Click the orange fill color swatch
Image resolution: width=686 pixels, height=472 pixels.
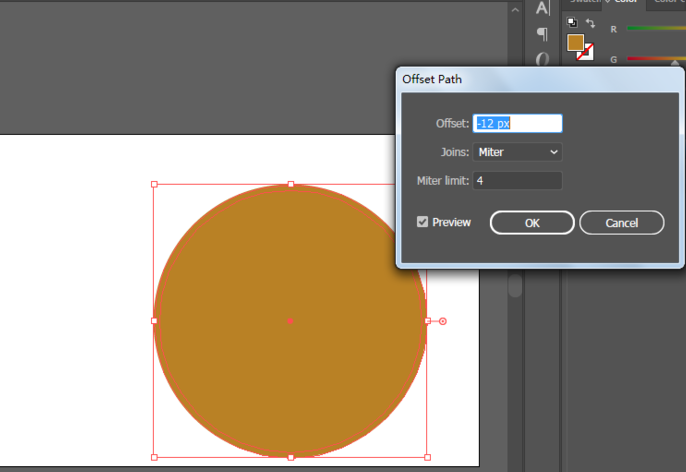tap(575, 42)
